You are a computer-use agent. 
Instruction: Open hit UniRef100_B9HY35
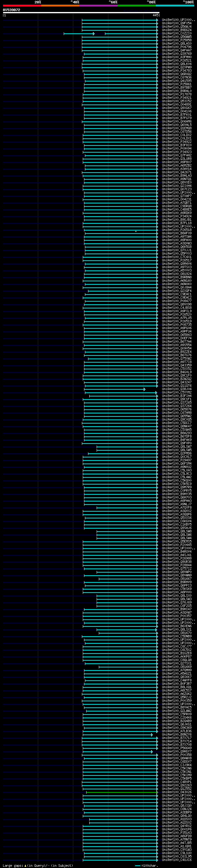176,494
